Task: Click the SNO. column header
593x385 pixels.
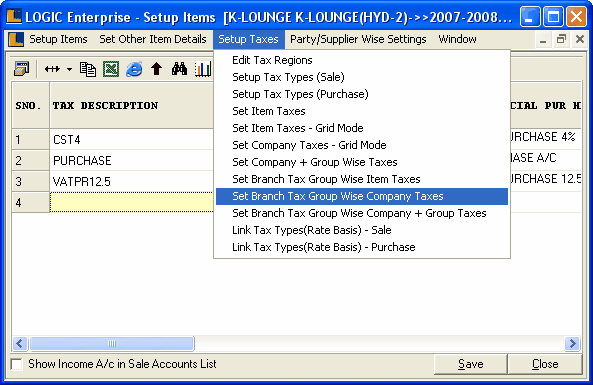Action: [31, 106]
